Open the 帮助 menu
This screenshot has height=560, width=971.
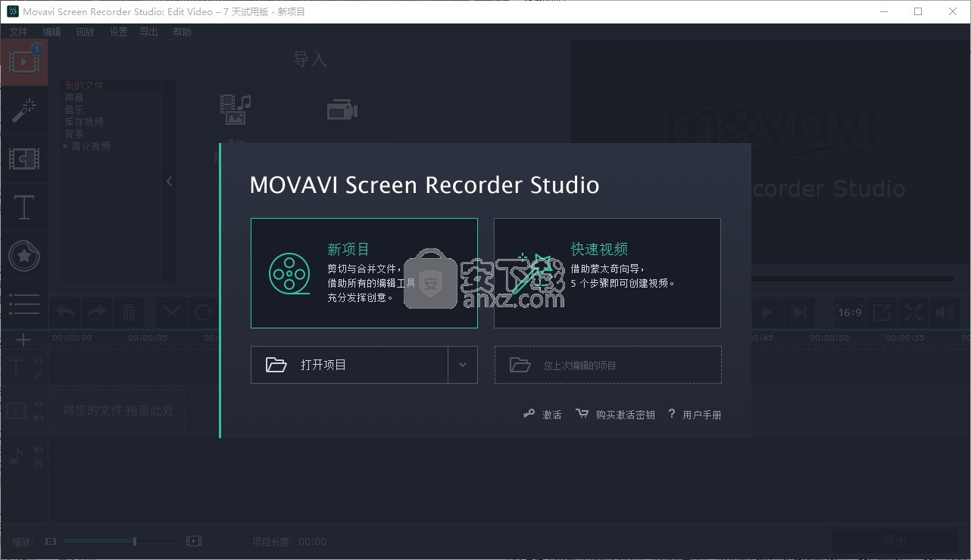click(182, 32)
